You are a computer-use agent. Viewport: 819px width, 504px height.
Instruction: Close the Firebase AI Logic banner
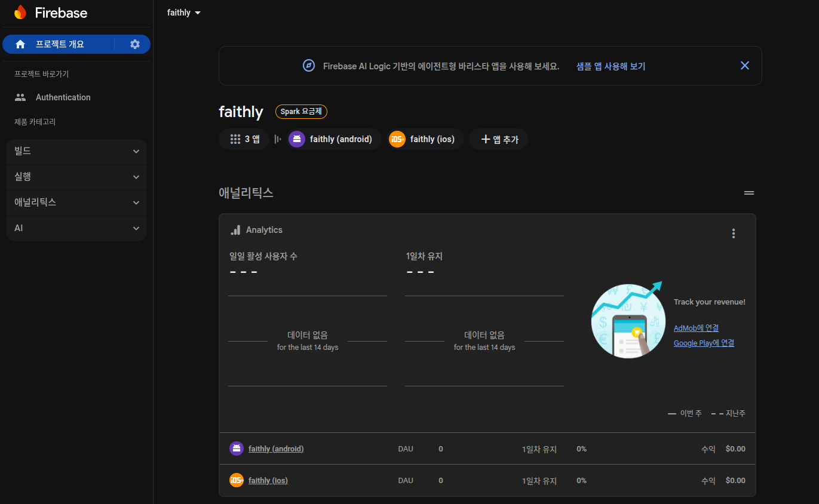(745, 66)
